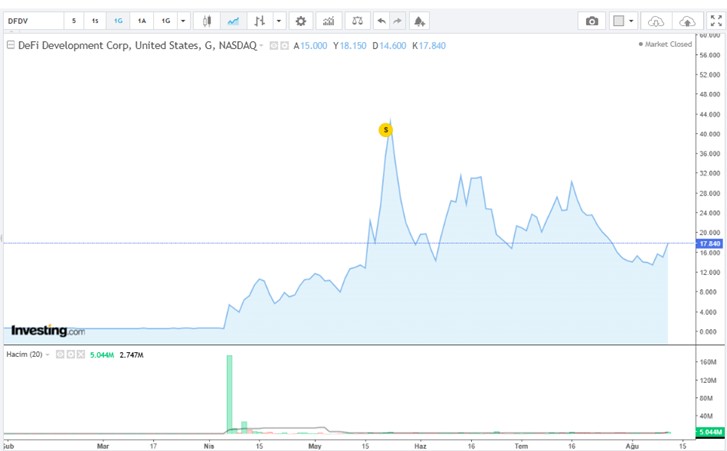Open DeFi Development Corp title dropdown
Screen dimensions: 727x451
[x=261, y=45]
